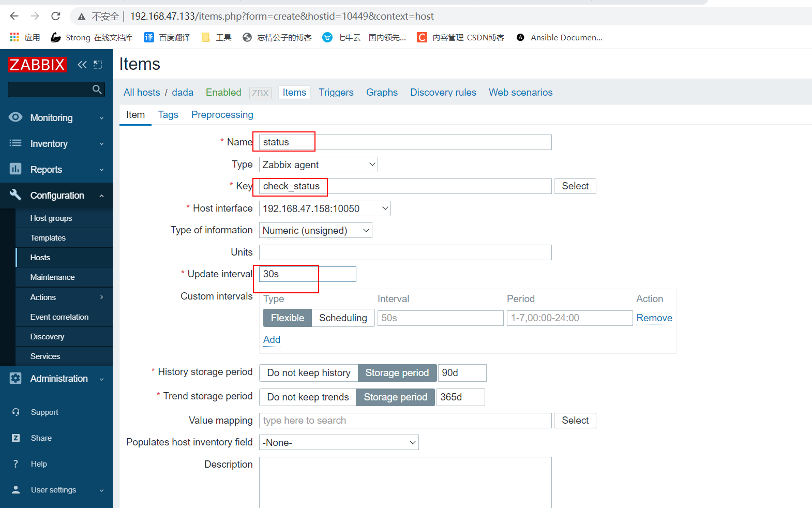Viewport: 812px width, 508px height.
Task: Click the Share Z icon
Action: 16,438
